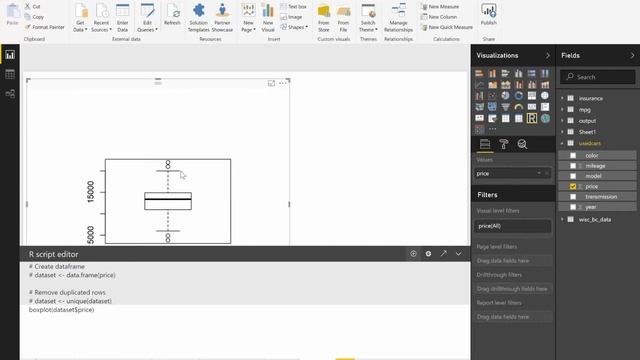Open the Format paint roller tab
Image resolution: width=640 pixels, height=360 pixels.
click(504, 144)
